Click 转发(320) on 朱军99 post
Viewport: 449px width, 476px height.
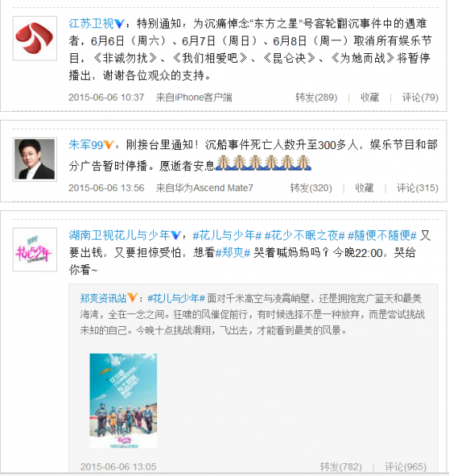tap(311, 188)
